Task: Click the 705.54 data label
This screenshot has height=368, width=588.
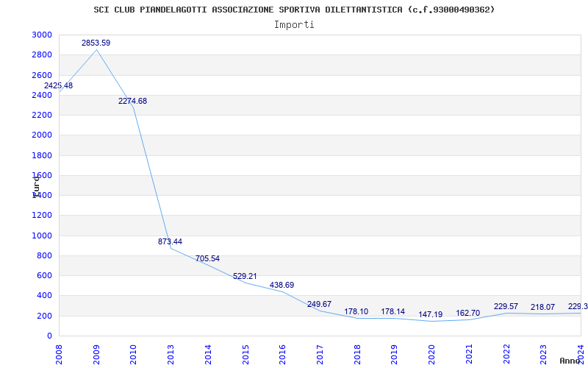Action: click(207, 259)
